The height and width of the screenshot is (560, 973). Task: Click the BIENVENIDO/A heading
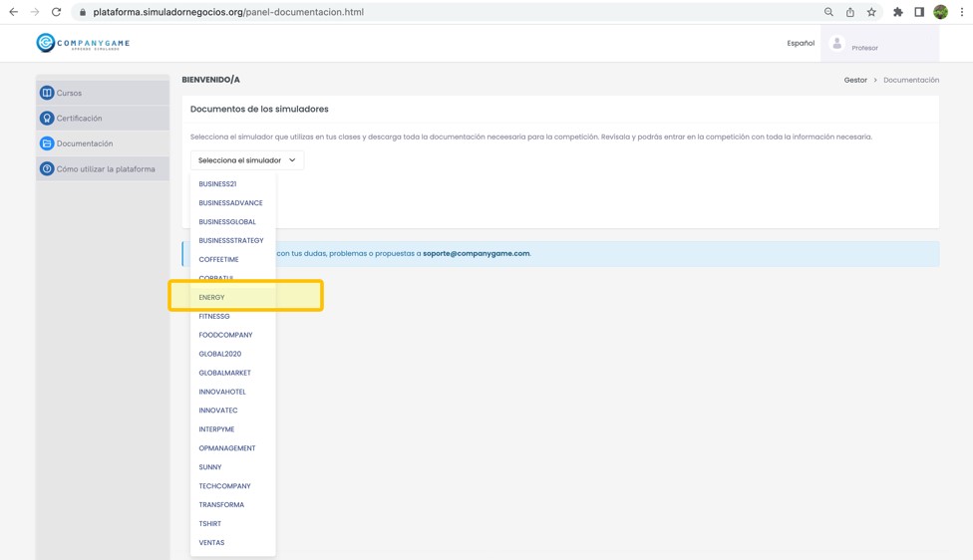pos(211,80)
